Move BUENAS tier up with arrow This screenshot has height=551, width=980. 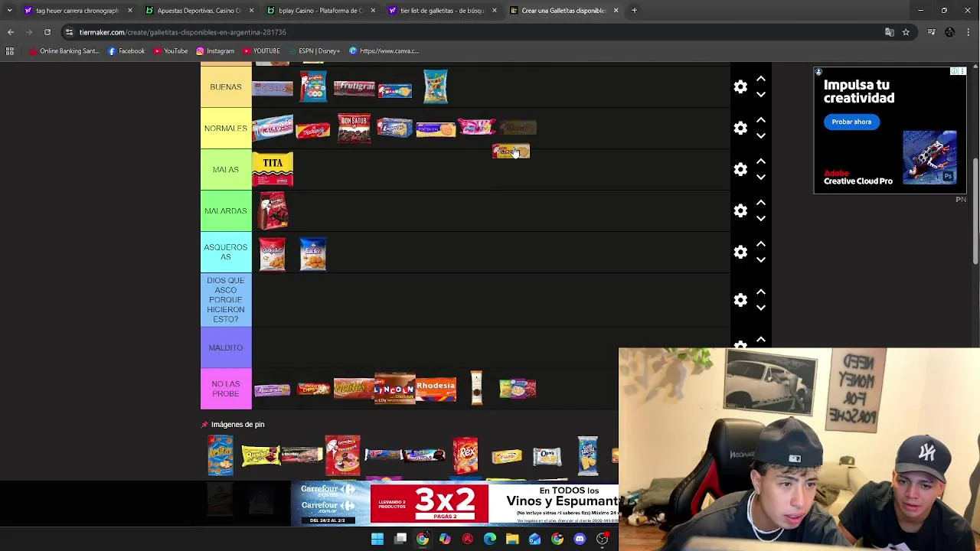click(x=761, y=79)
